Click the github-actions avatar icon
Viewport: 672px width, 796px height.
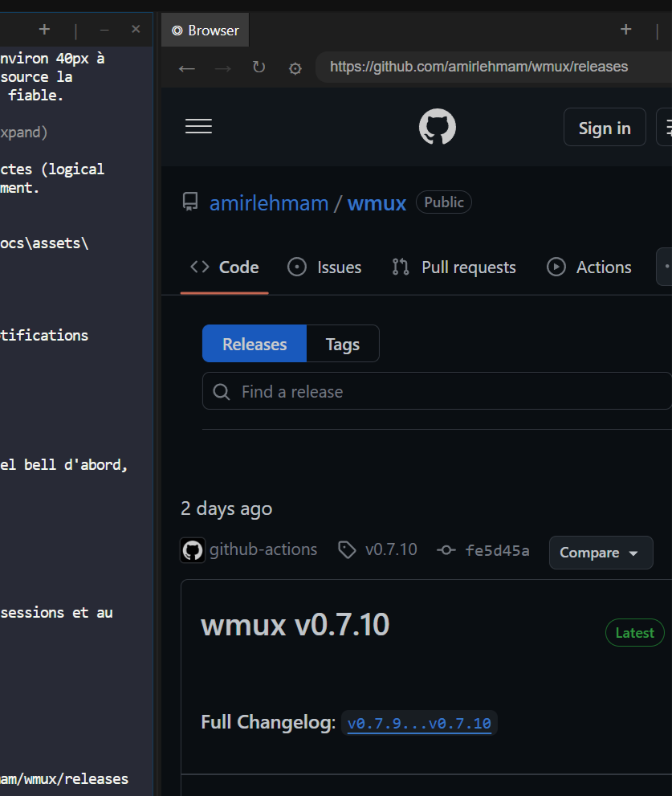pos(193,549)
